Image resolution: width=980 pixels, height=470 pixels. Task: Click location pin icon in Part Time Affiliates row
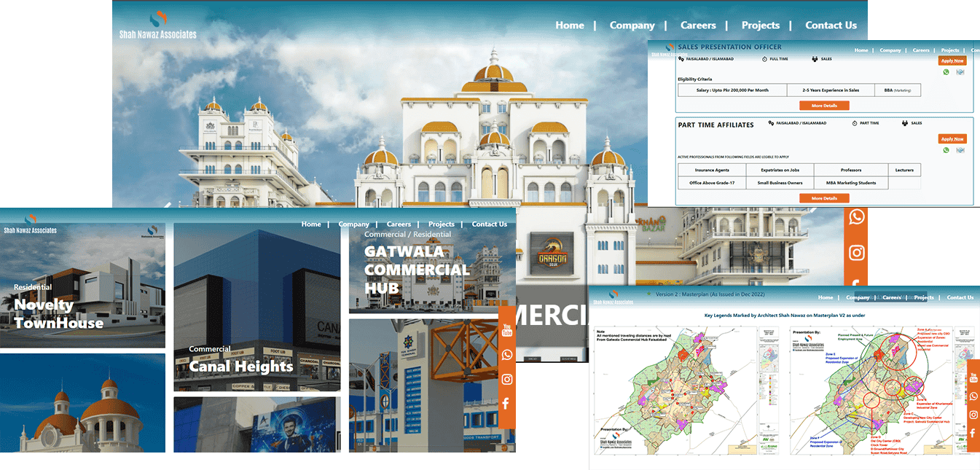point(771,123)
